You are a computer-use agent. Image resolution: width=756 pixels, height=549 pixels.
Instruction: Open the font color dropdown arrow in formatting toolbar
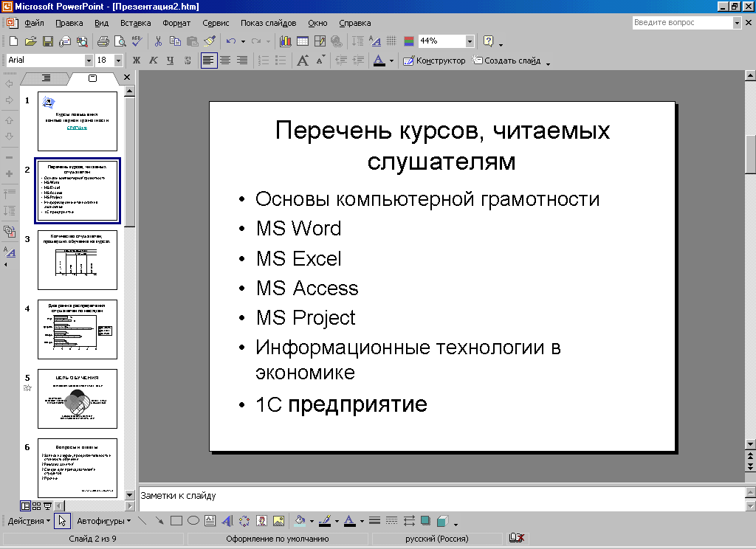click(x=391, y=61)
